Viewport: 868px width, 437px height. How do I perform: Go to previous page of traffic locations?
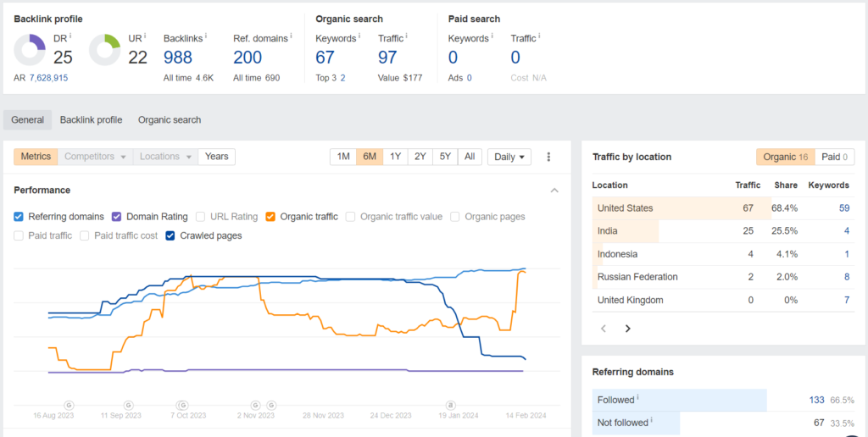[604, 329]
